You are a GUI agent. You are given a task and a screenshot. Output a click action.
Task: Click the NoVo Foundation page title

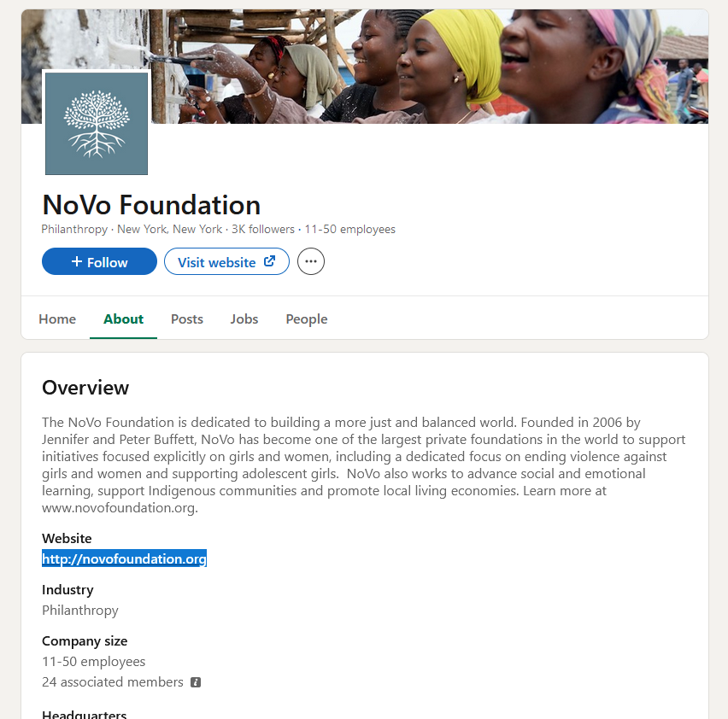[x=151, y=205]
